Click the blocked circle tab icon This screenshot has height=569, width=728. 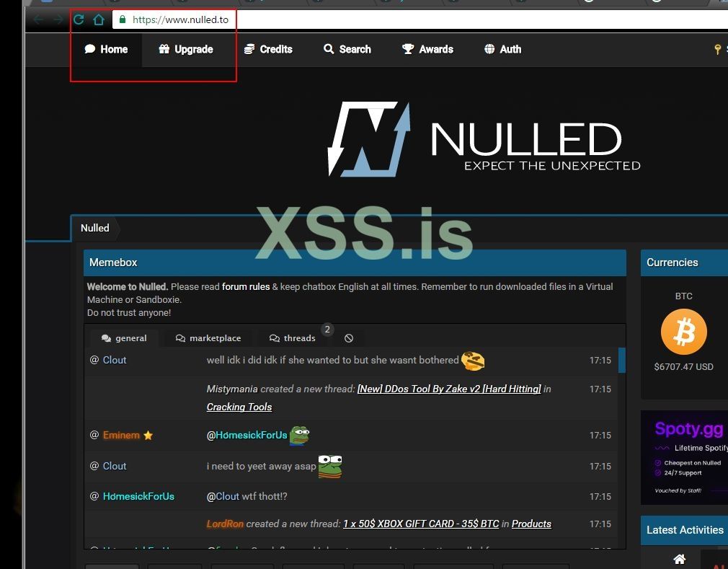[x=349, y=338]
